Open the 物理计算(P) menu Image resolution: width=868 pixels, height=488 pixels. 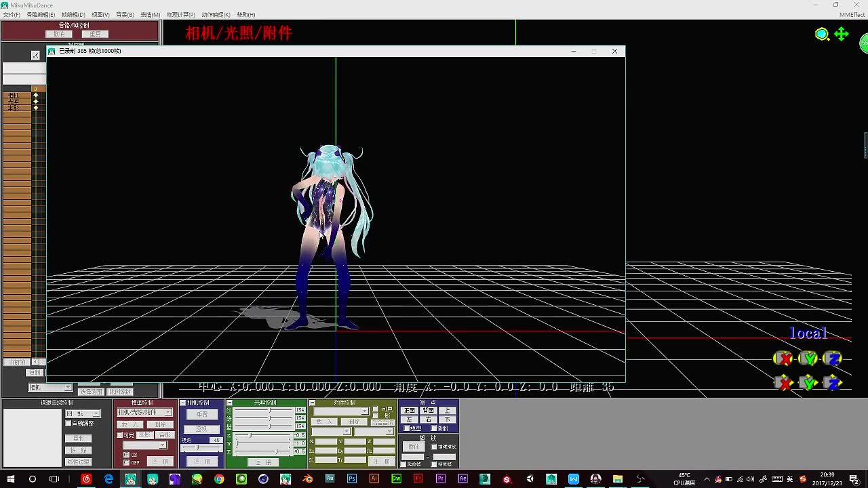180,14
